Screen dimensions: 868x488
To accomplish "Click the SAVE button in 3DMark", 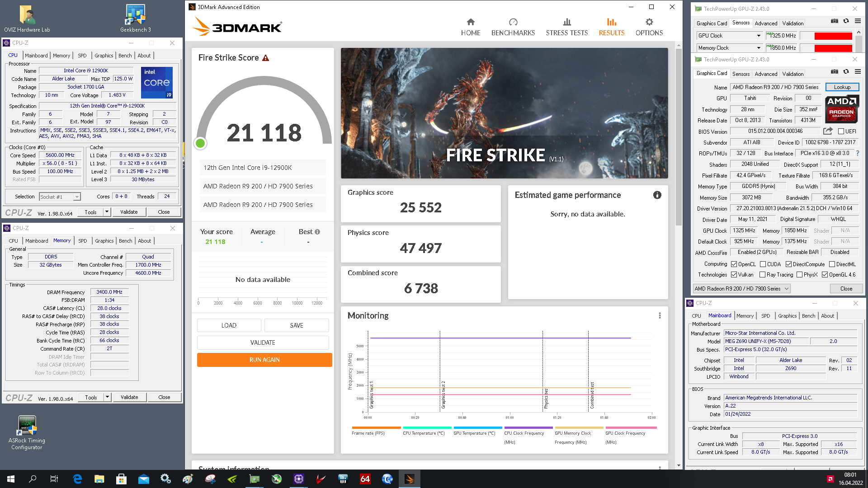I will (x=297, y=325).
